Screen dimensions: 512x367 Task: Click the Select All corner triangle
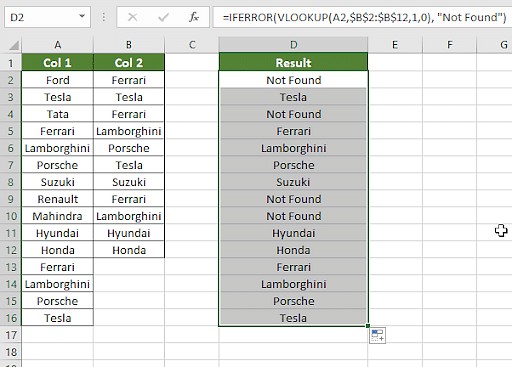(14, 45)
